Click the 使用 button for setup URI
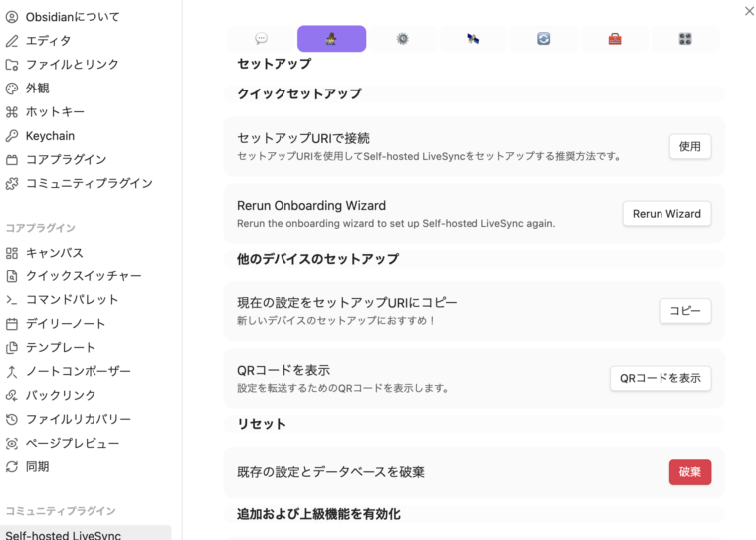The width and height of the screenshot is (756, 540). point(690,146)
